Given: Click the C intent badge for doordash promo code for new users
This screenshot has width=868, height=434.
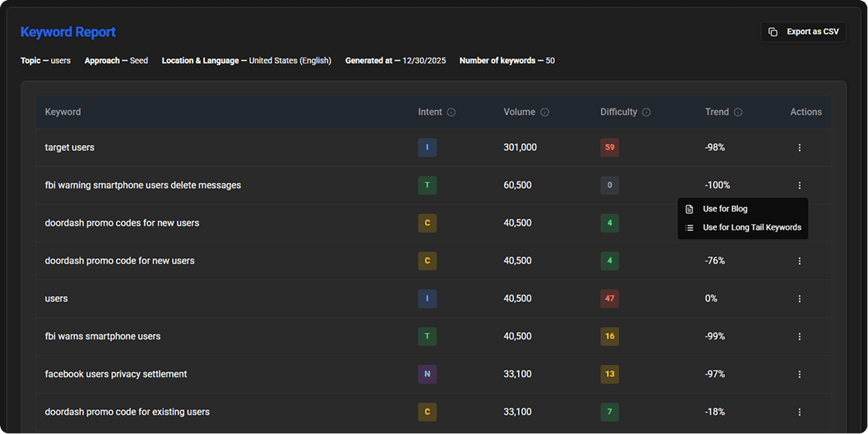Looking at the screenshot, I should coord(427,260).
